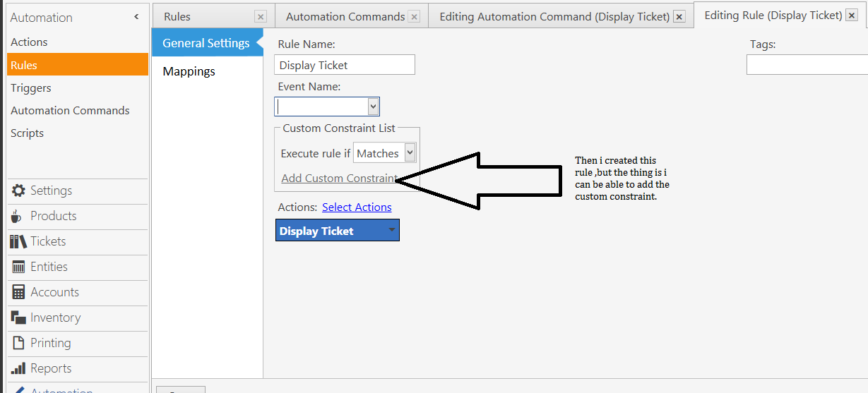Open the Execute rule if Matches dropdown
This screenshot has width=868, height=393.
pyautogui.click(x=409, y=153)
